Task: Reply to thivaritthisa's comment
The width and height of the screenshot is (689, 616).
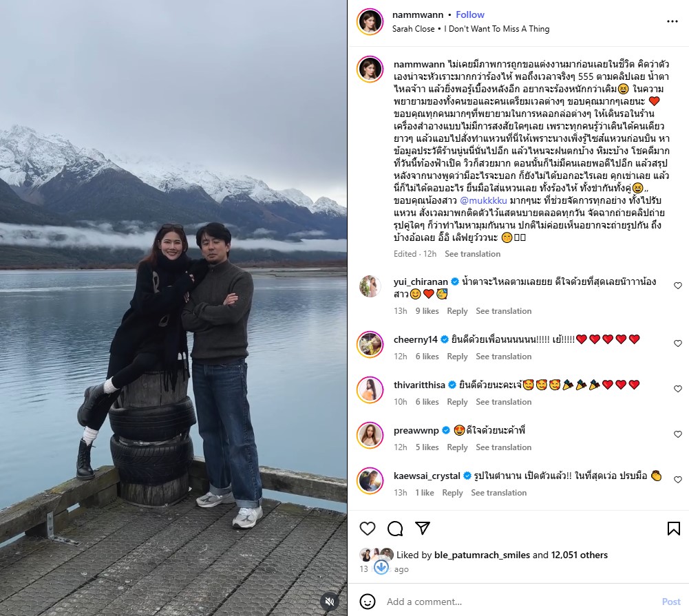Action: pos(457,401)
